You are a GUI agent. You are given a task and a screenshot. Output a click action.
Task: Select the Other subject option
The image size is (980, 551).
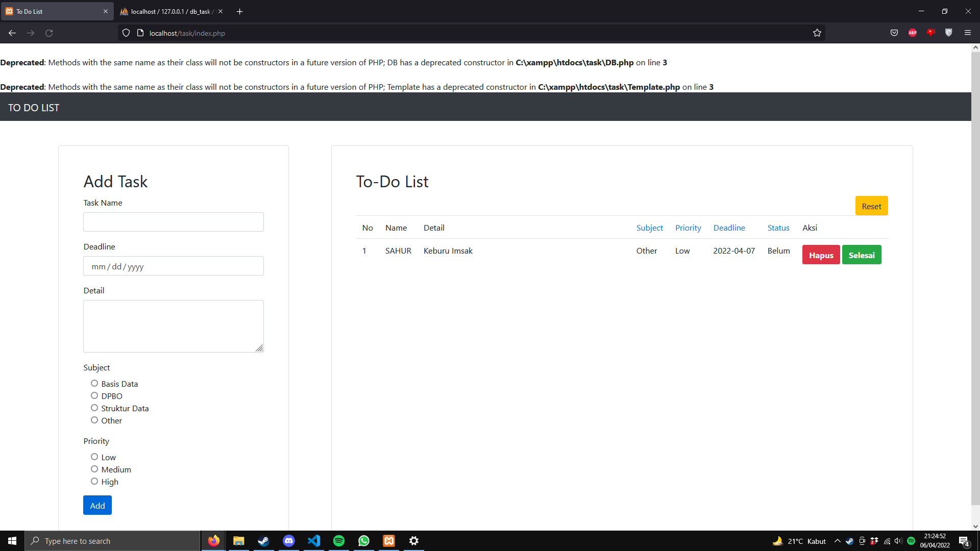point(94,420)
